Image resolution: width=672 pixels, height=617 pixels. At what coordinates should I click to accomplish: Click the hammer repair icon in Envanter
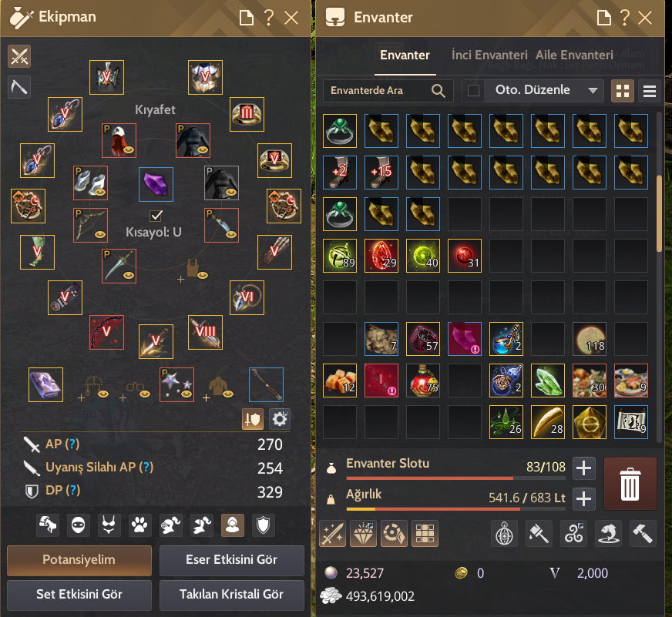643,534
